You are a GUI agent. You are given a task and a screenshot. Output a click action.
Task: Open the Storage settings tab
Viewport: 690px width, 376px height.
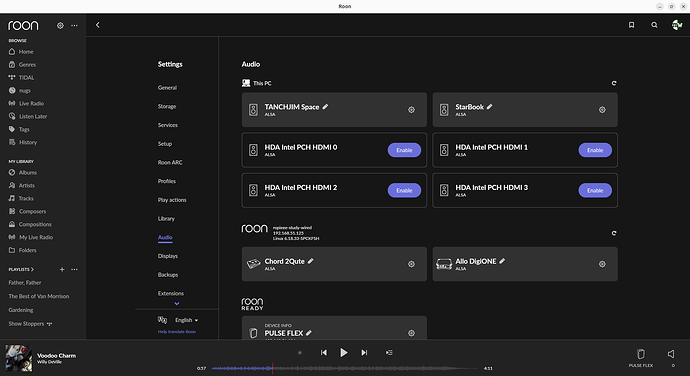(x=167, y=107)
